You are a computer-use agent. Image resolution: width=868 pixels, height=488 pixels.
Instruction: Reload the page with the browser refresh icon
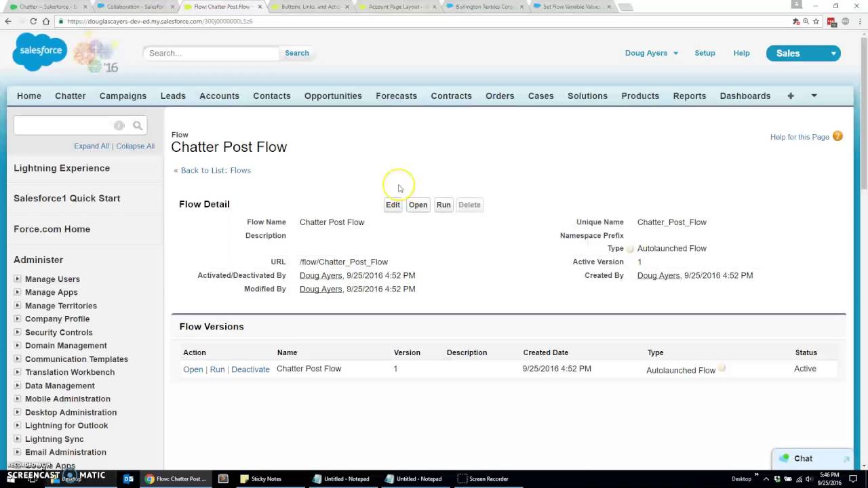click(x=33, y=21)
